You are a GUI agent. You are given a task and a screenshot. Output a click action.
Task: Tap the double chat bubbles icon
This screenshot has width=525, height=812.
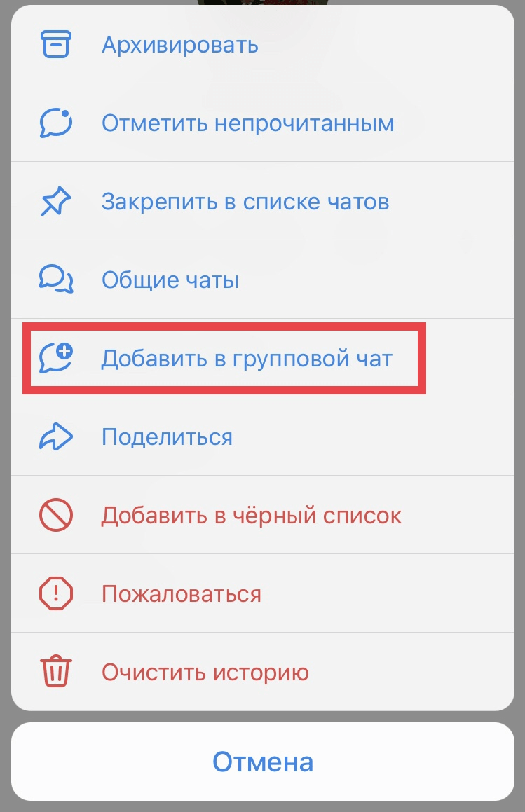click(56, 280)
